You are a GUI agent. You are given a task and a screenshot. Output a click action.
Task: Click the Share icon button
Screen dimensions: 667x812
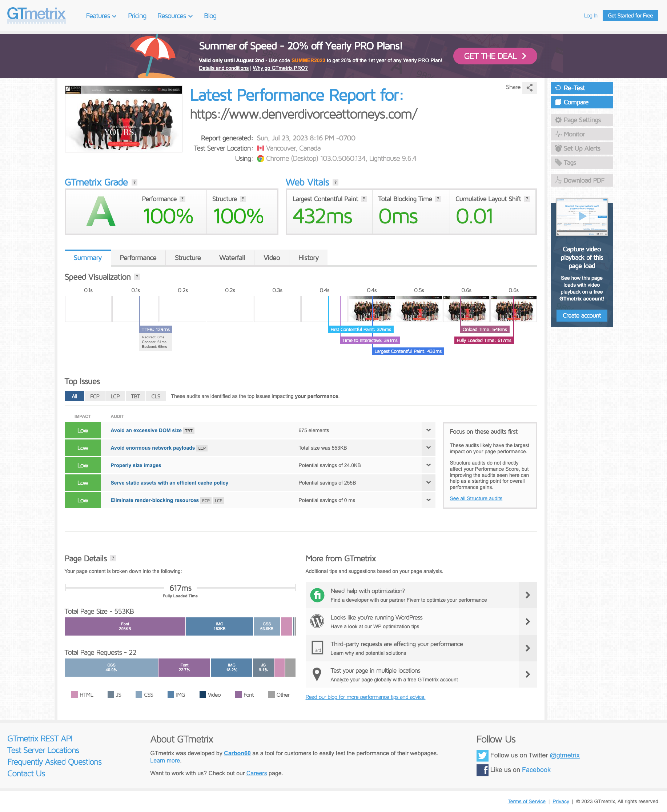(x=529, y=88)
